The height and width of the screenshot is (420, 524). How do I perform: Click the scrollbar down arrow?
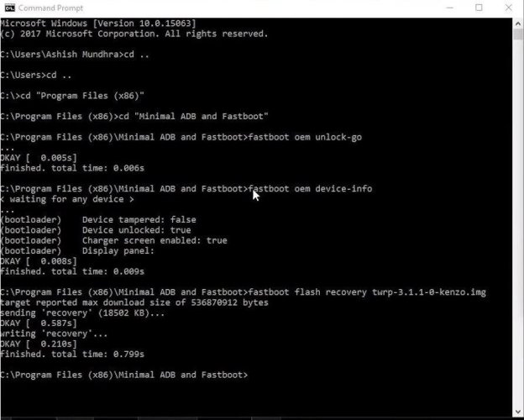click(x=518, y=412)
